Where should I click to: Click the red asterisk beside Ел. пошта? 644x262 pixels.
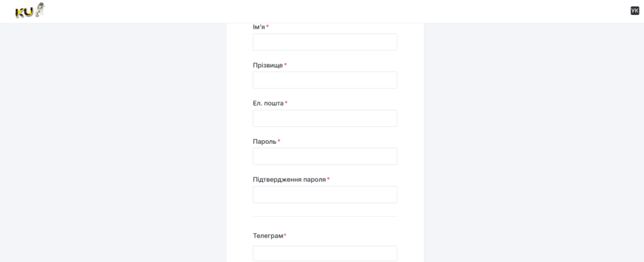(286, 102)
